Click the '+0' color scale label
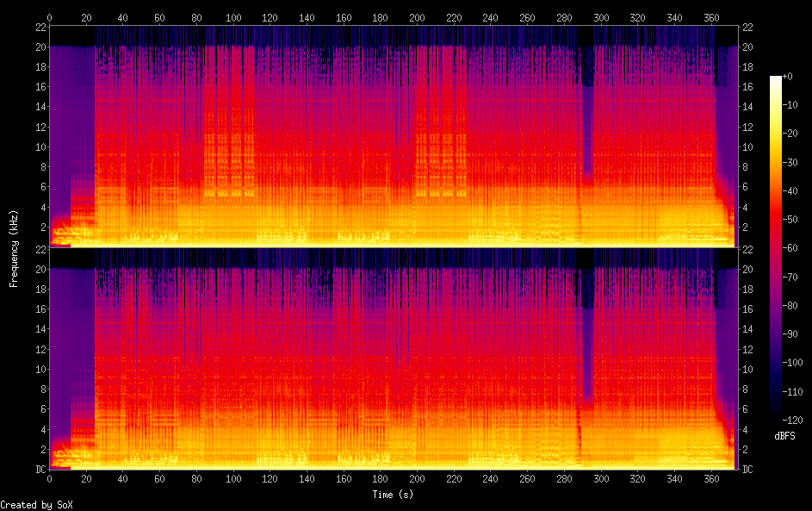812x511 pixels. (788, 77)
